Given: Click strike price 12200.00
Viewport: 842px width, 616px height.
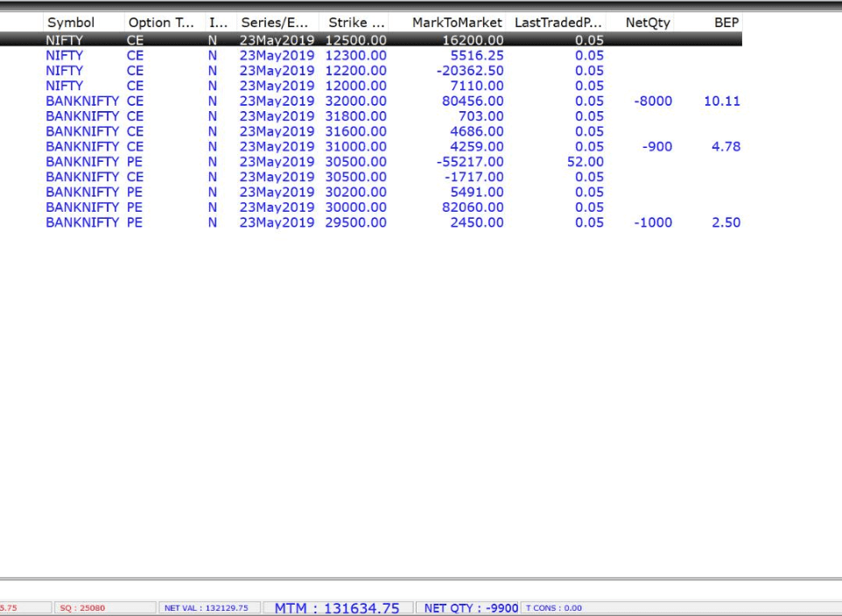Looking at the screenshot, I should [356, 70].
